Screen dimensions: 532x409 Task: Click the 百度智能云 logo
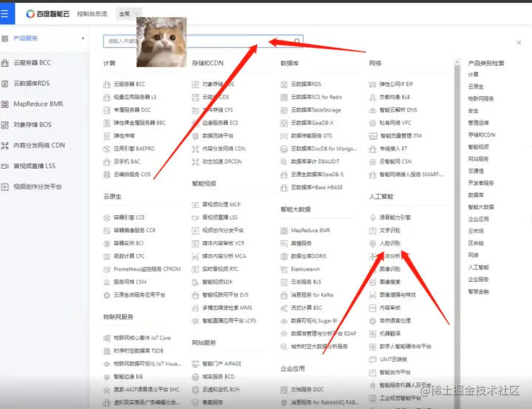[x=47, y=14]
